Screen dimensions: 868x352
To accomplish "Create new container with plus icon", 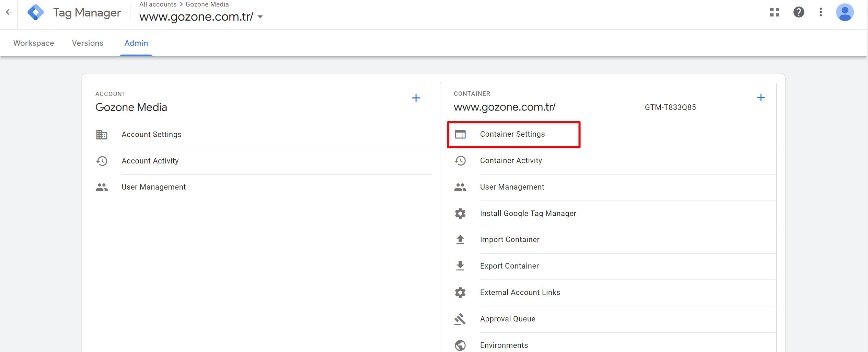I will [761, 98].
